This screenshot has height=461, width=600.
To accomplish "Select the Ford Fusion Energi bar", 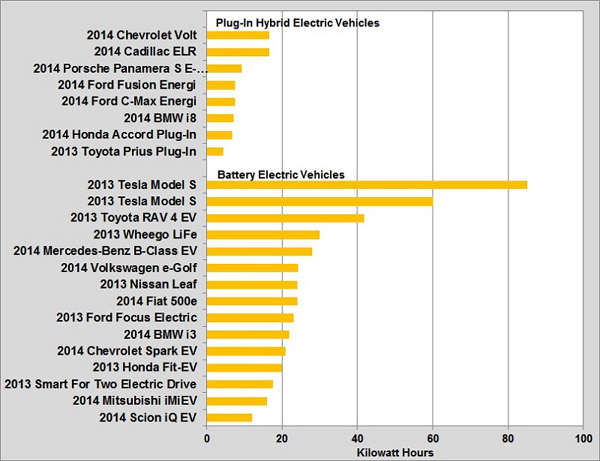I will click(x=221, y=85).
